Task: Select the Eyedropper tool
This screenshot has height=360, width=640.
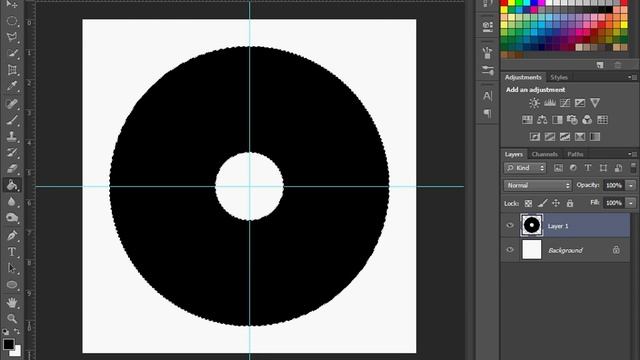Action: coord(12,86)
